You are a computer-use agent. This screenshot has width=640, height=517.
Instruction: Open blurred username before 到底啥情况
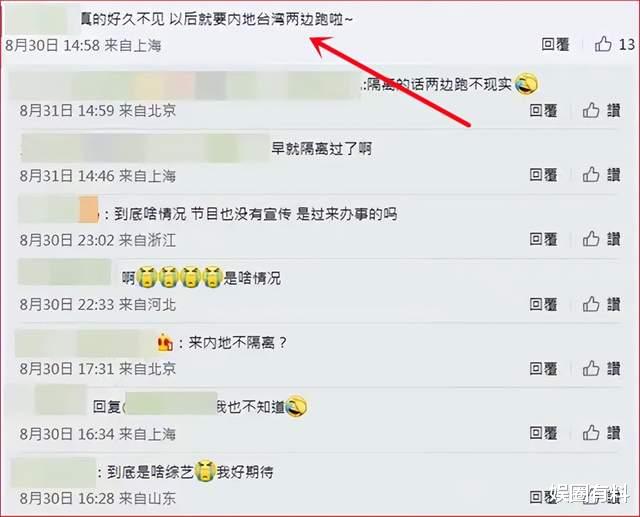coord(58,209)
